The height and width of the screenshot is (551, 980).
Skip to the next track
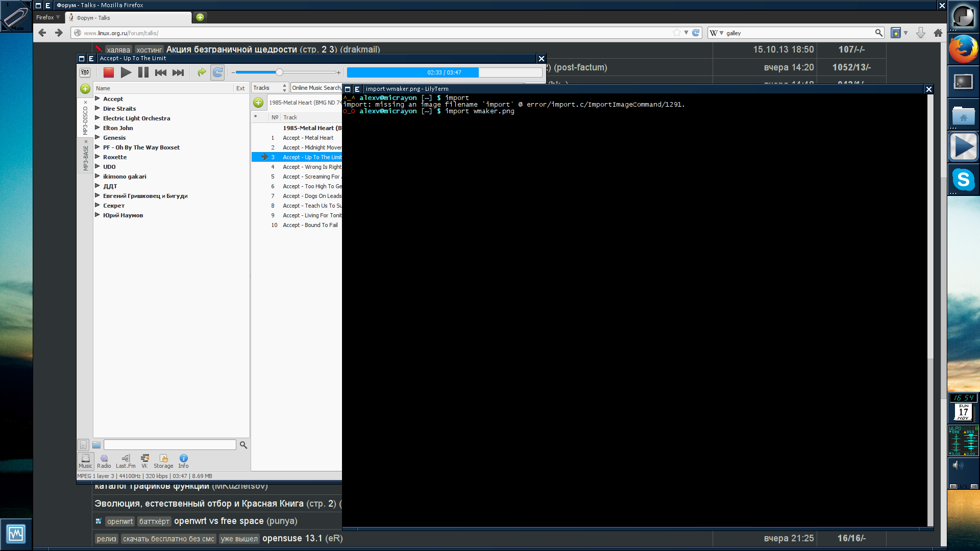coord(178,72)
